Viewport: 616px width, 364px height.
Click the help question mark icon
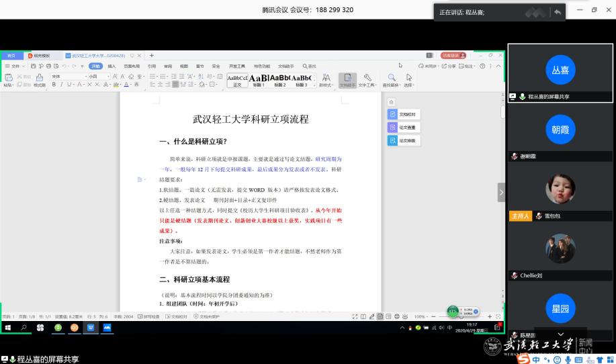[x=482, y=66]
